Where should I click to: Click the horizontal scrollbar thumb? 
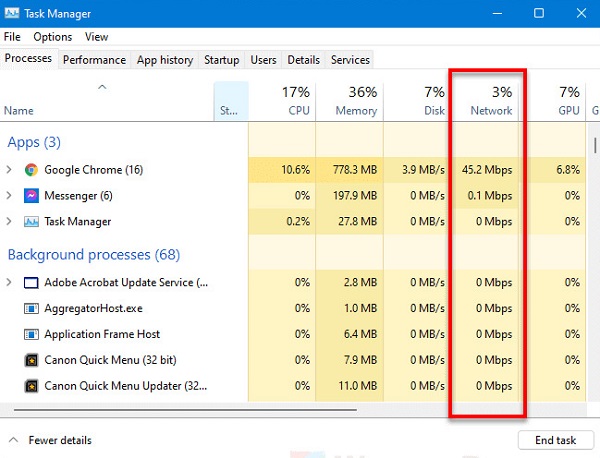click(x=185, y=410)
